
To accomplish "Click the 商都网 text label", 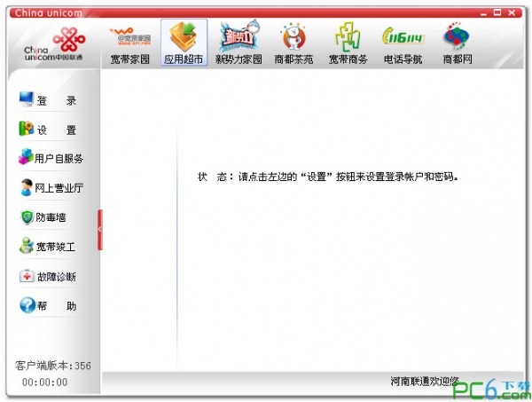I will pos(458,59).
